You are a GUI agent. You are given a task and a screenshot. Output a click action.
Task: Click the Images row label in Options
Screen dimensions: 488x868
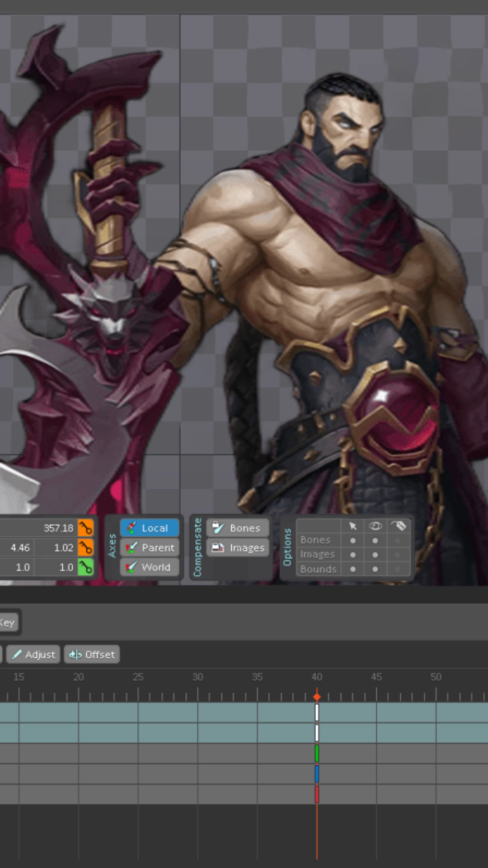coord(318,554)
